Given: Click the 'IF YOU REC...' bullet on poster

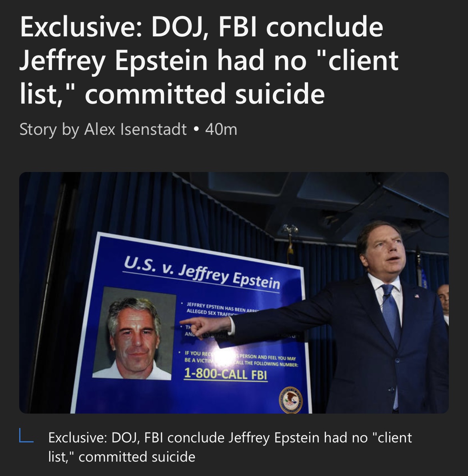Looking at the screenshot, I should (x=240, y=358).
